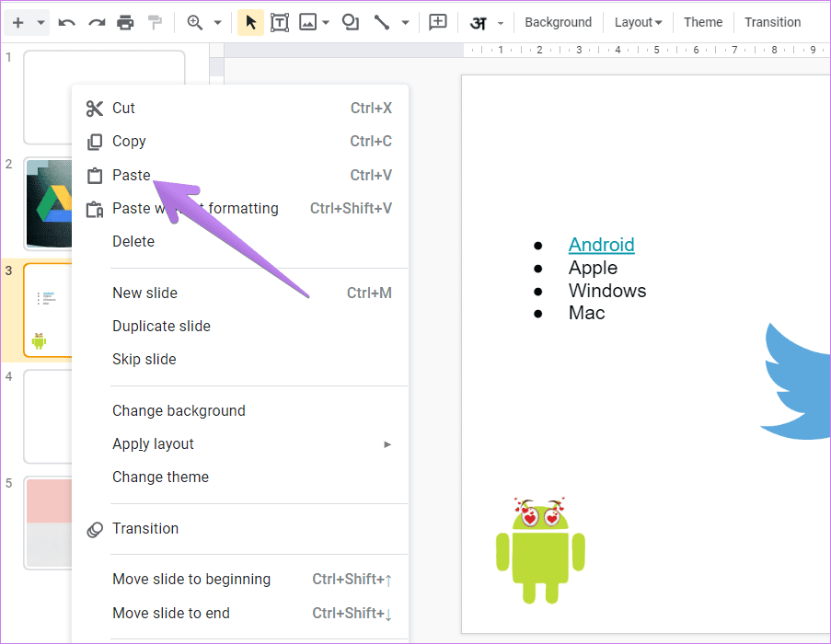Choose Paste without formatting
The image size is (831, 644).
pyautogui.click(x=240, y=208)
